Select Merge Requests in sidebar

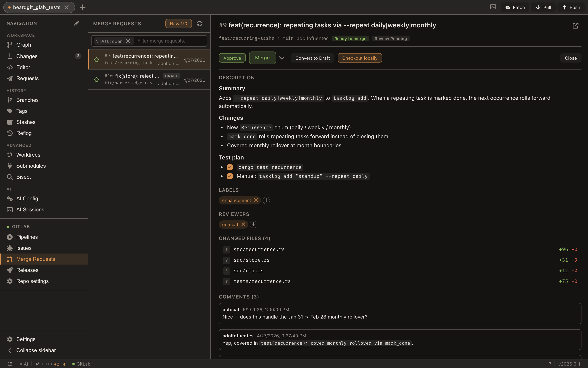tap(44, 259)
